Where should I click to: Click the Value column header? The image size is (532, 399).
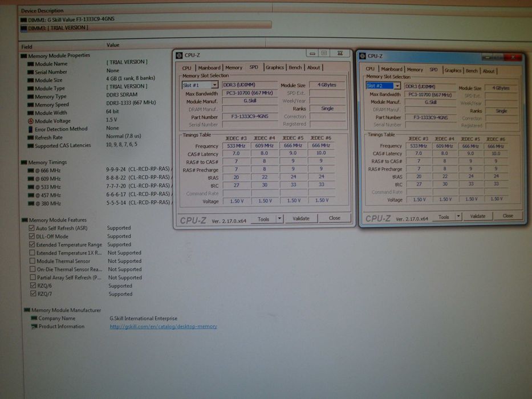[113, 45]
